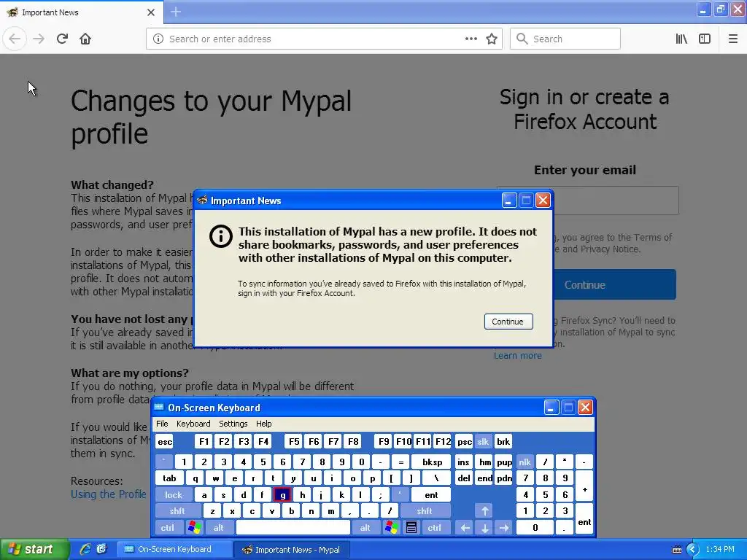Click Continue in the Important News dialog
The width and height of the screenshot is (747, 560).
[x=508, y=322]
